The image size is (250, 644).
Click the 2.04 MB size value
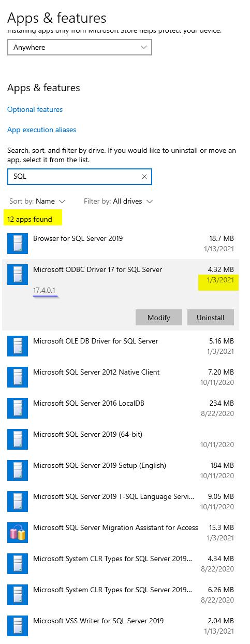[x=220, y=621]
